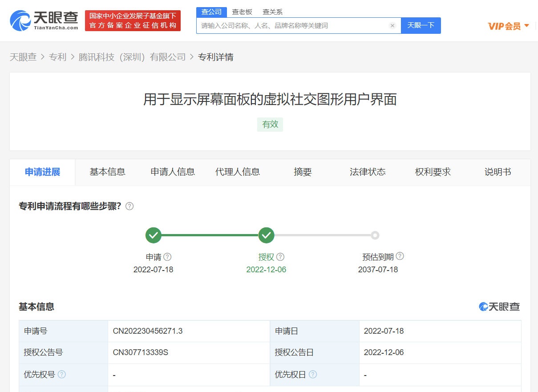Click help icon next to 预估到期
The height and width of the screenshot is (392, 538).
tap(400, 256)
